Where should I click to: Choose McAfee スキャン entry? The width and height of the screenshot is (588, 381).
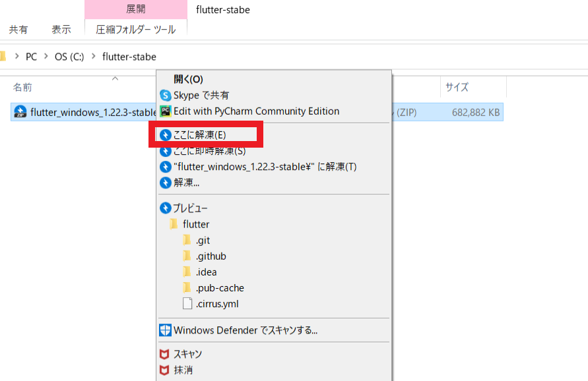[x=274, y=354]
